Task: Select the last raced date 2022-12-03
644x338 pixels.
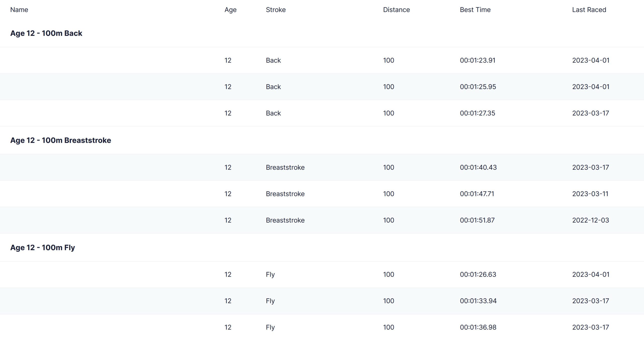Action: (x=590, y=220)
